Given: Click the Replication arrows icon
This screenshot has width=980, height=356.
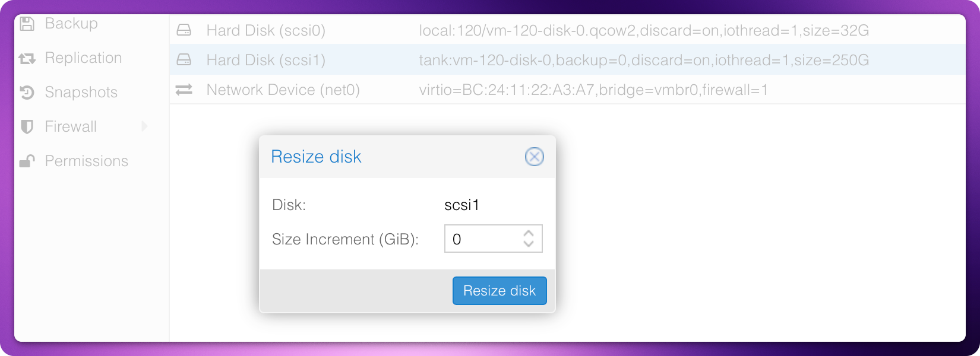Looking at the screenshot, I should 27,58.
